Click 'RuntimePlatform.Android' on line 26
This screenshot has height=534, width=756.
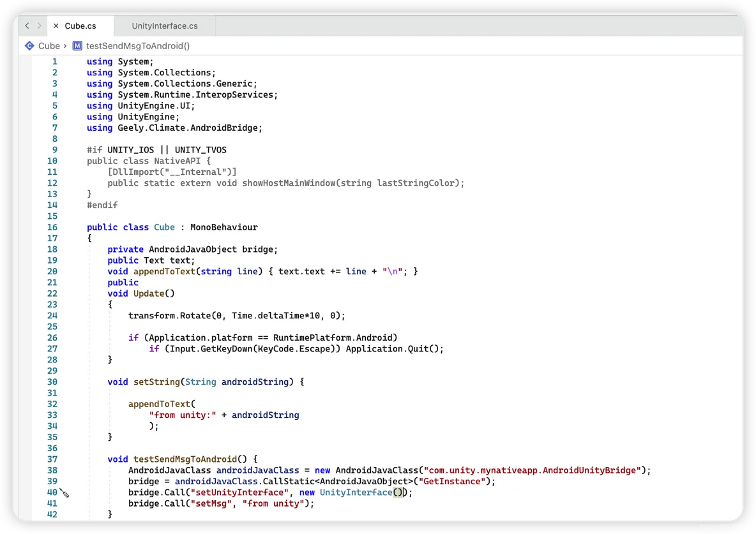(x=333, y=338)
